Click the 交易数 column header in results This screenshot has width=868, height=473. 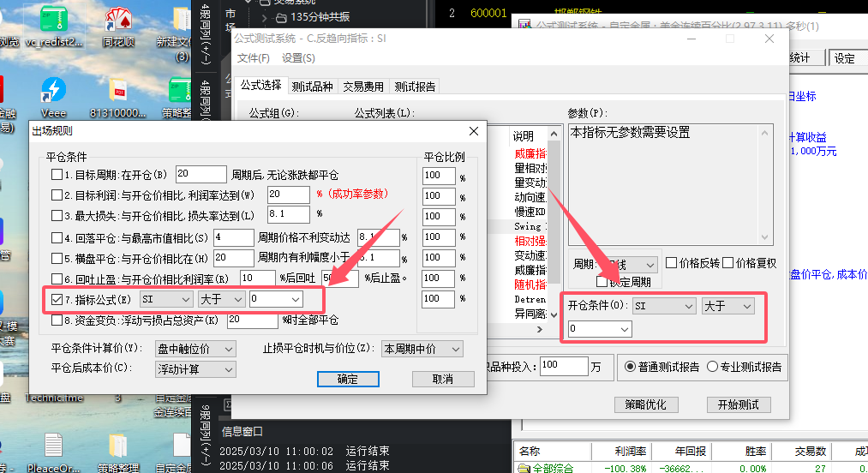[801, 452]
